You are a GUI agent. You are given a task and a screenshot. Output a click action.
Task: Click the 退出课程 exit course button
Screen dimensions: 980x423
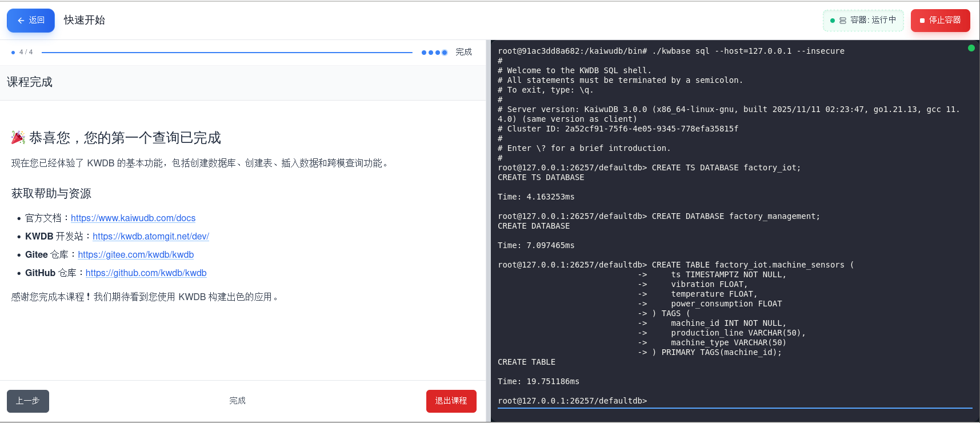click(451, 401)
